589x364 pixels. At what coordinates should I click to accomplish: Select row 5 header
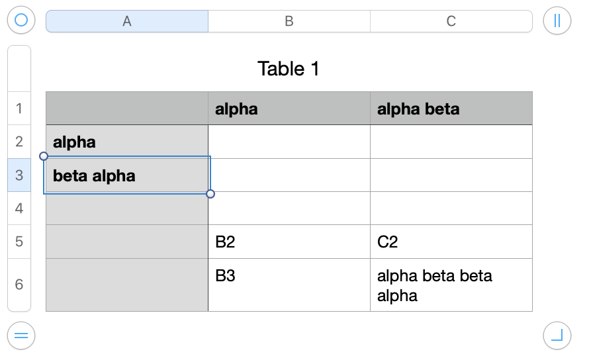click(19, 242)
